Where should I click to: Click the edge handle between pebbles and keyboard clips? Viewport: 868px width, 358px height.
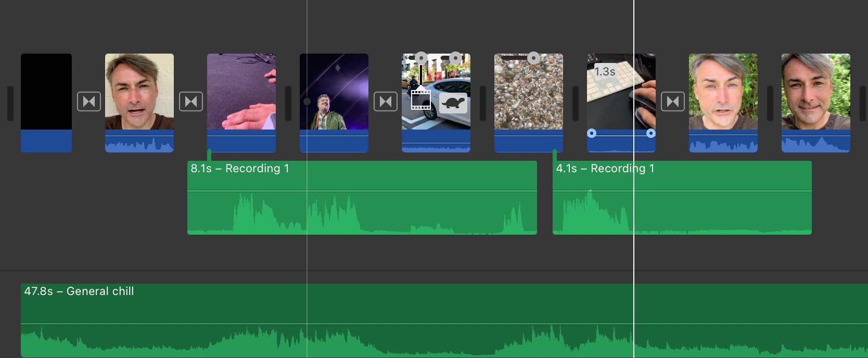tap(575, 103)
